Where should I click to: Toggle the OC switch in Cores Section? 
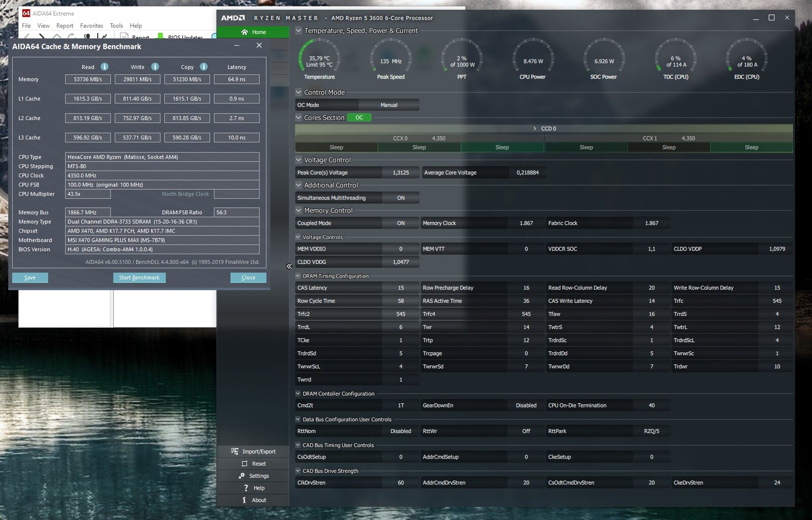[359, 118]
